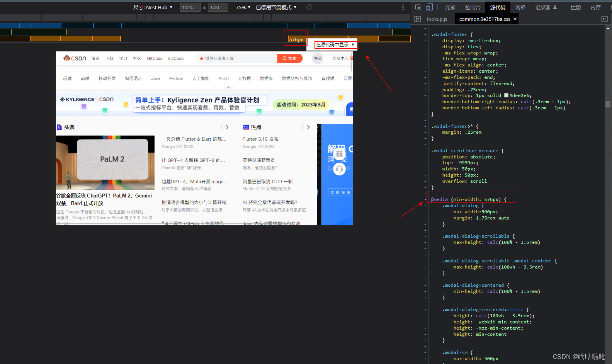Open article Flutter 3.10 发布

(260, 139)
